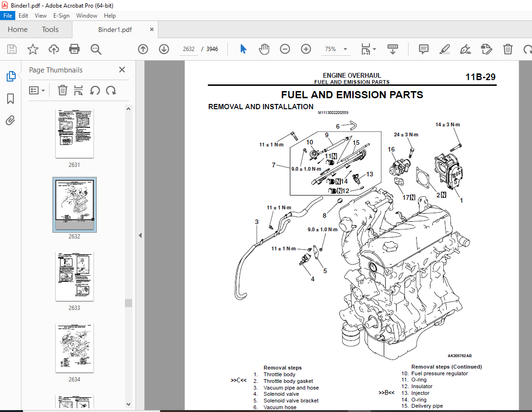Open fit page options icon
Image resolution: width=532 pixels, height=412 pixels.
pos(366,49)
